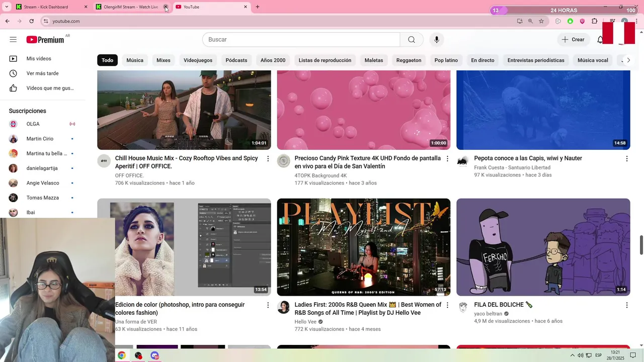Viewport: 644px width, 362px height.
Task: Click the Hello Vee channel avatar
Action: tap(284, 307)
